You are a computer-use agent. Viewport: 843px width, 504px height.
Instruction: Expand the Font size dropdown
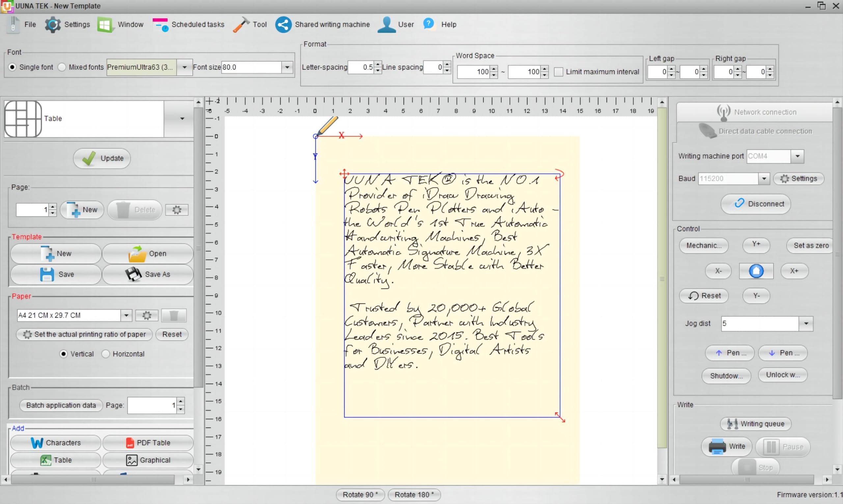coord(287,67)
